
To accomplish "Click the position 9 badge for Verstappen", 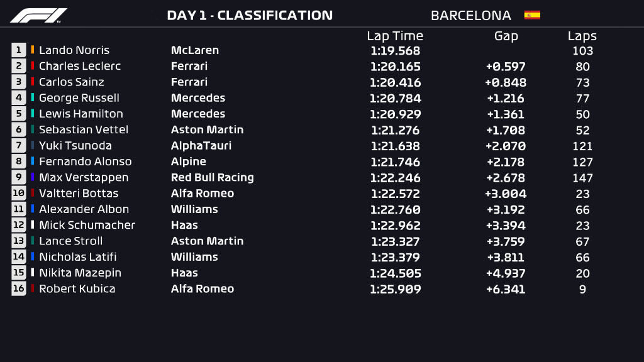I will [x=18, y=177].
